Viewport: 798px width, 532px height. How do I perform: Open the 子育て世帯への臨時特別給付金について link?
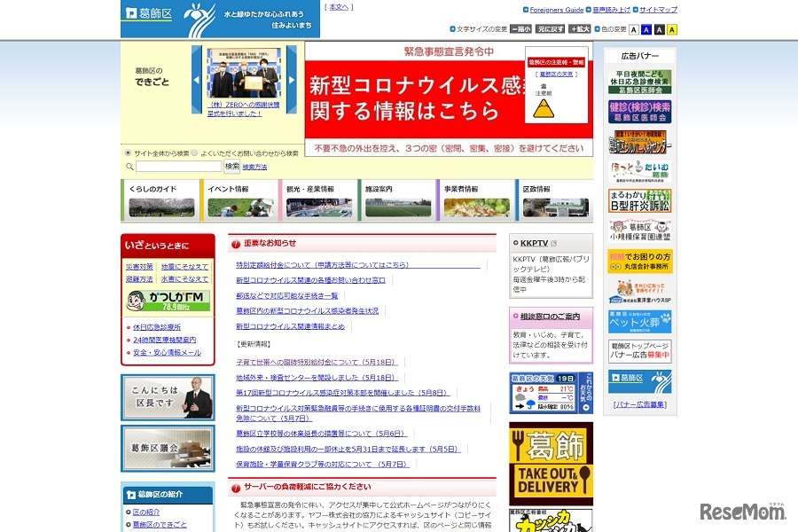pos(317,362)
